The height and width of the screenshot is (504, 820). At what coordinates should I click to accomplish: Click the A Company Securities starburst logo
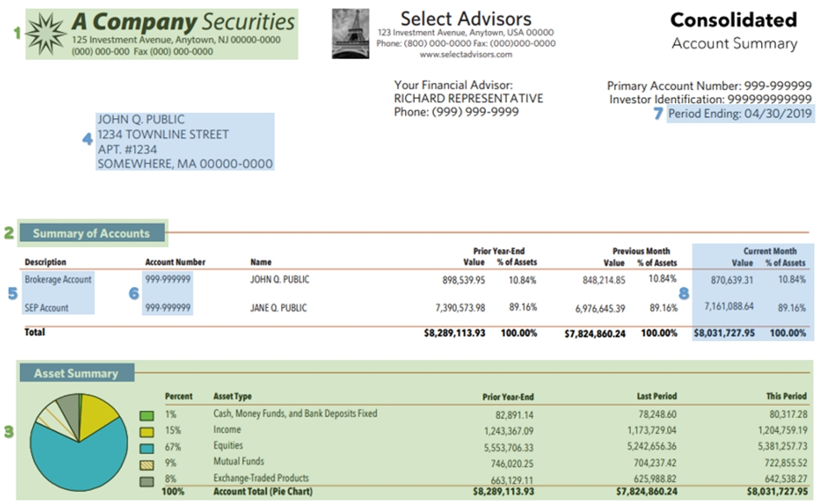(x=46, y=34)
